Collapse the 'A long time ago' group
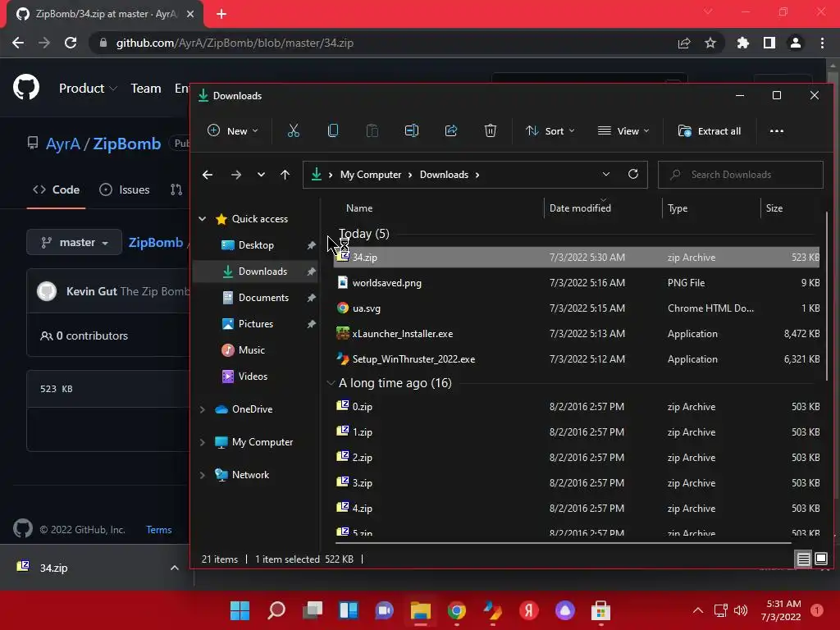 [x=331, y=383]
